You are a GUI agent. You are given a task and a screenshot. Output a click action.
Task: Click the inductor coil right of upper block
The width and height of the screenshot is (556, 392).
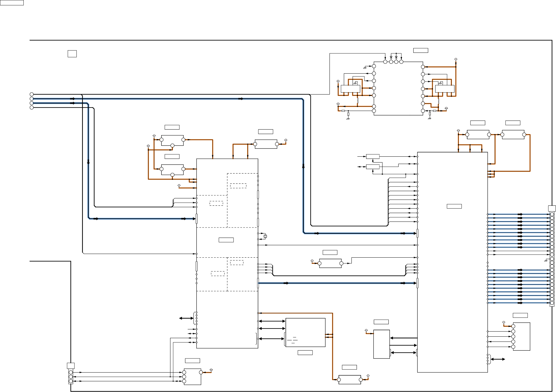point(438,101)
